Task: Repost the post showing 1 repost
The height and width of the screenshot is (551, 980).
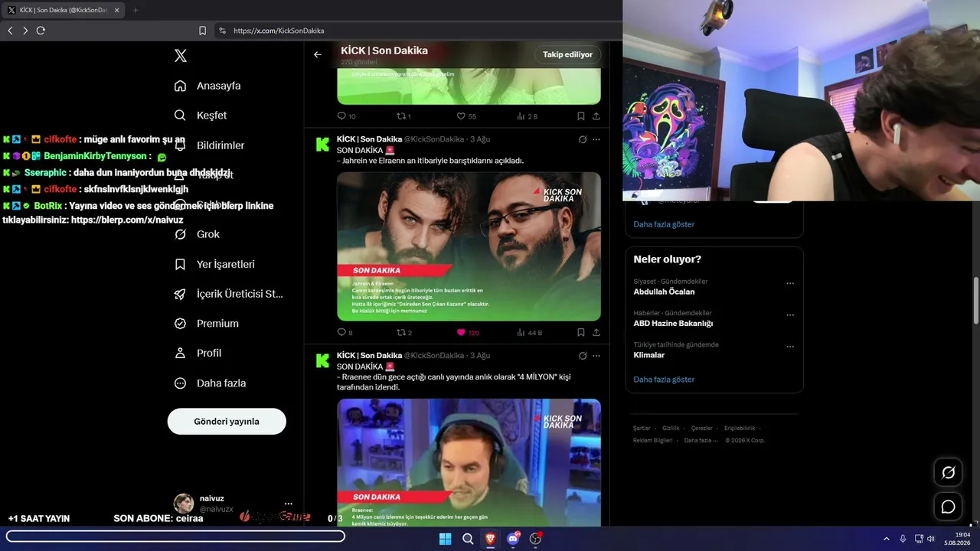Action: point(403,116)
